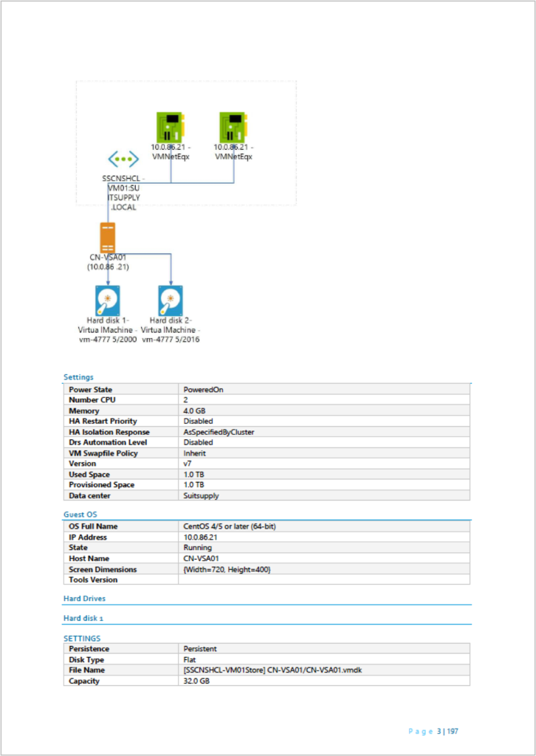Click the Hard disk 2 vm-4777 5/2016 label
The image size is (536, 756).
[x=171, y=330]
